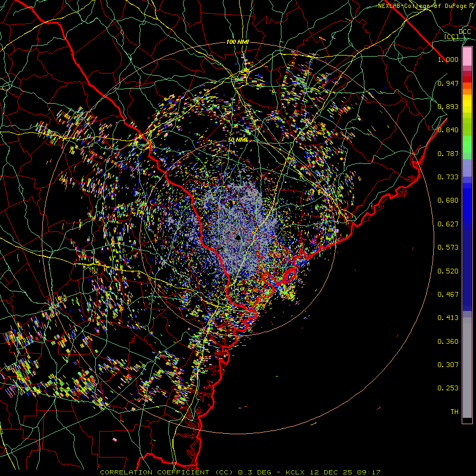Click the 0.467 legend value
476x476 pixels.
448,295
